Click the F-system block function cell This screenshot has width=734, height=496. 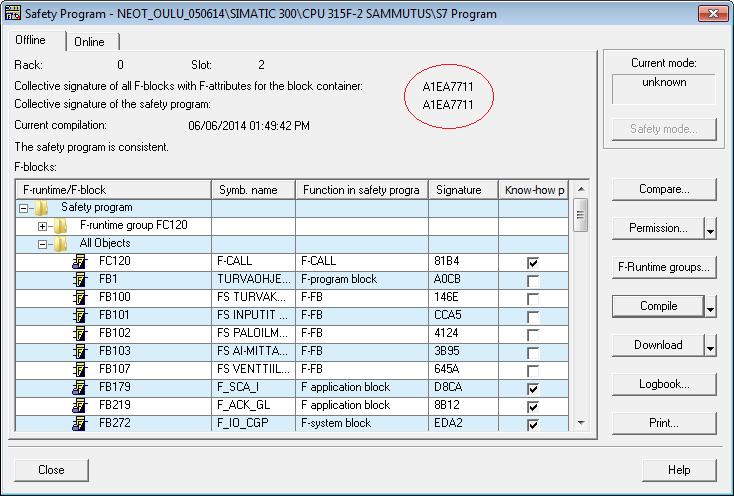(362, 423)
